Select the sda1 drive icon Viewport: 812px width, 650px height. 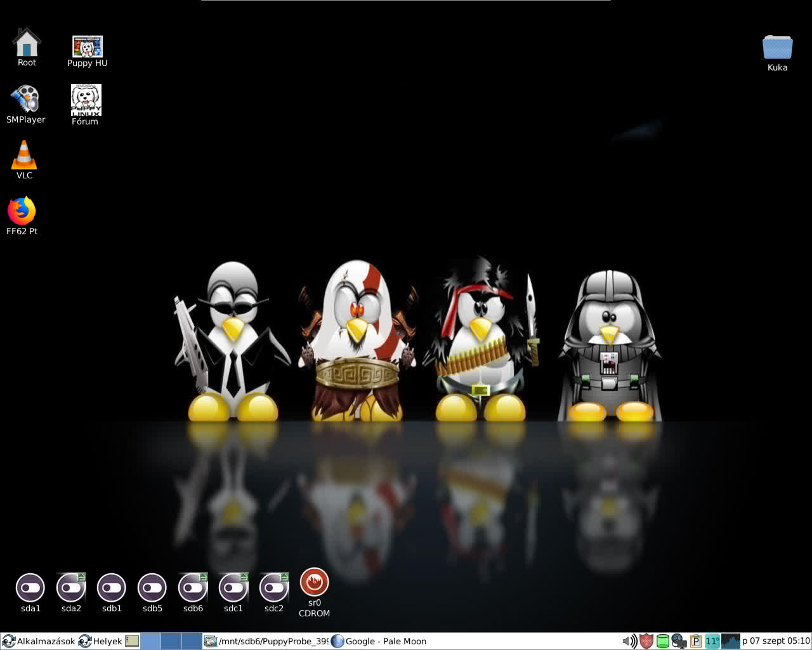point(30,588)
